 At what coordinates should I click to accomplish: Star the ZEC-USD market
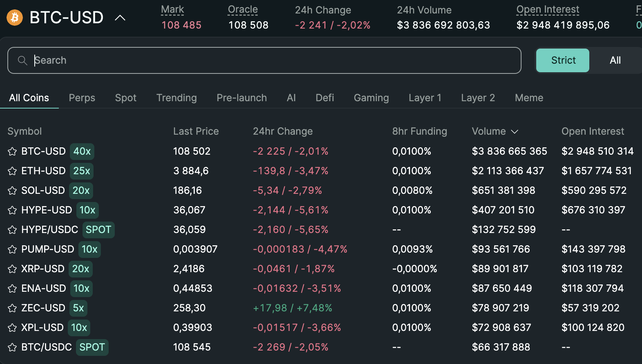12,308
